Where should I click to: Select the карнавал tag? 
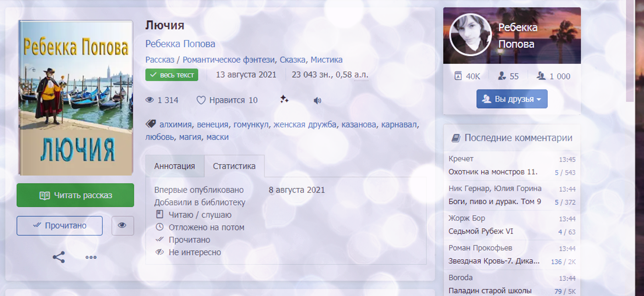point(399,124)
